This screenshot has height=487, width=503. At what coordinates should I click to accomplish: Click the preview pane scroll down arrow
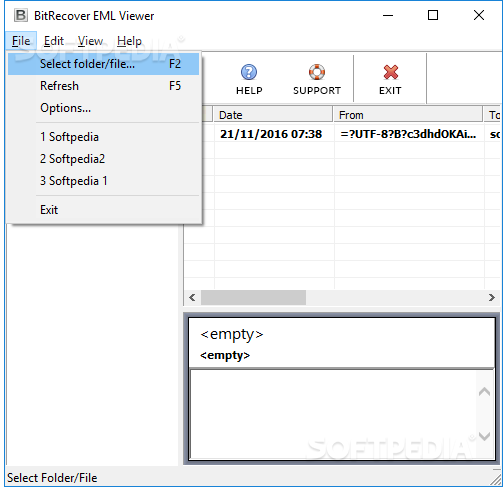(x=484, y=435)
